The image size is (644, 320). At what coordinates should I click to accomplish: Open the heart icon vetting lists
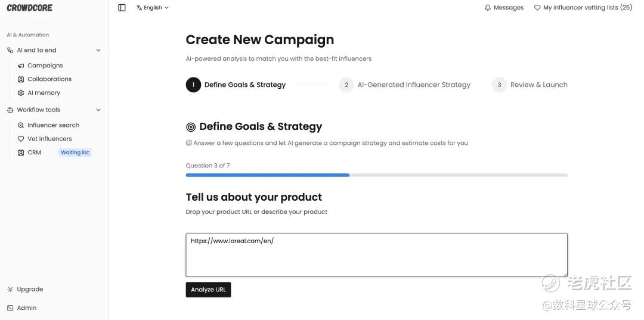pos(537,8)
